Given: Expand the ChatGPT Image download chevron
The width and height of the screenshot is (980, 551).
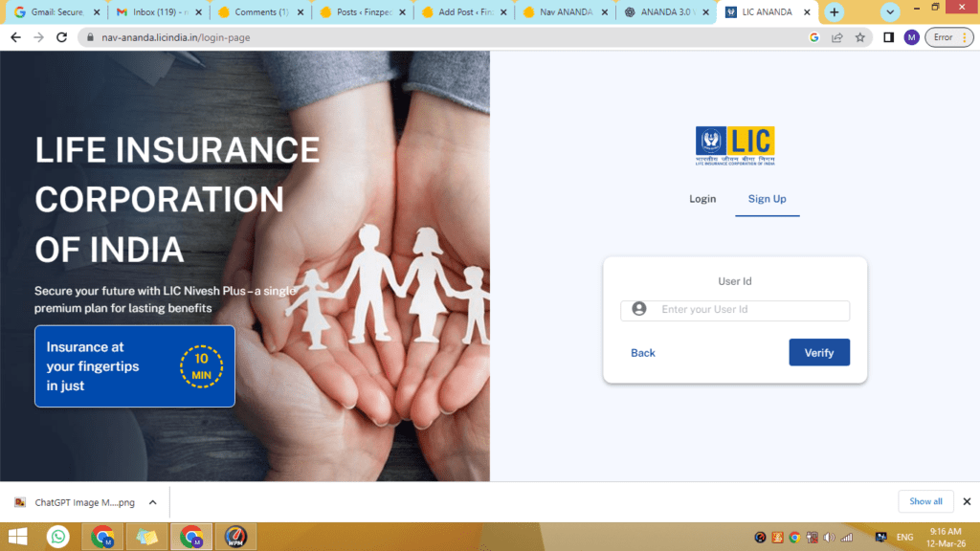Looking at the screenshot, I should (x=151, y=501).
